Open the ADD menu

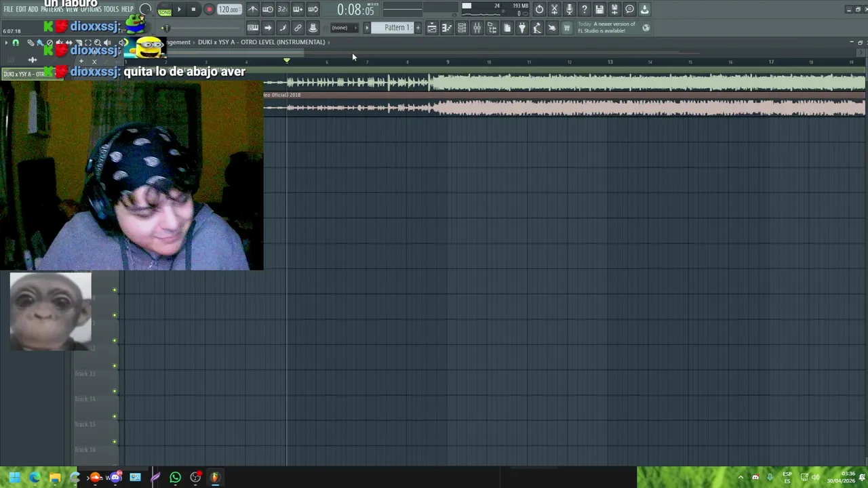tap(33, 9)
